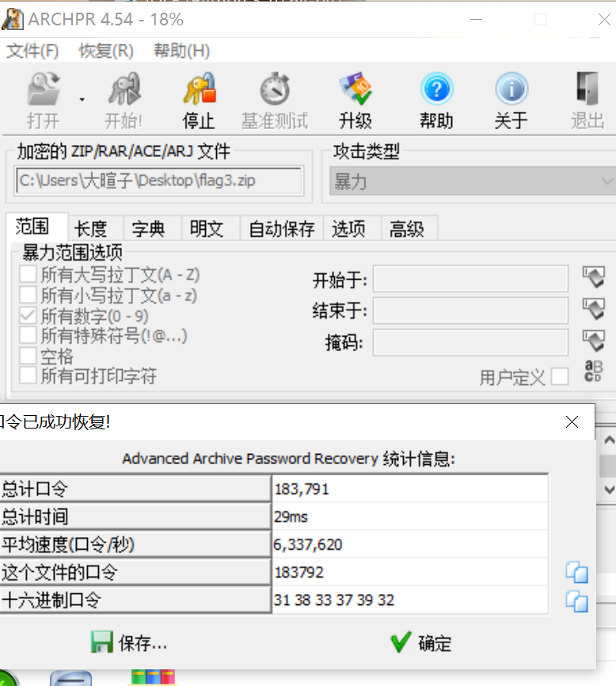Open the 文件(F) menu
Image resolution: width=616 pixels, height=686 pixels.
pos(32,51)
